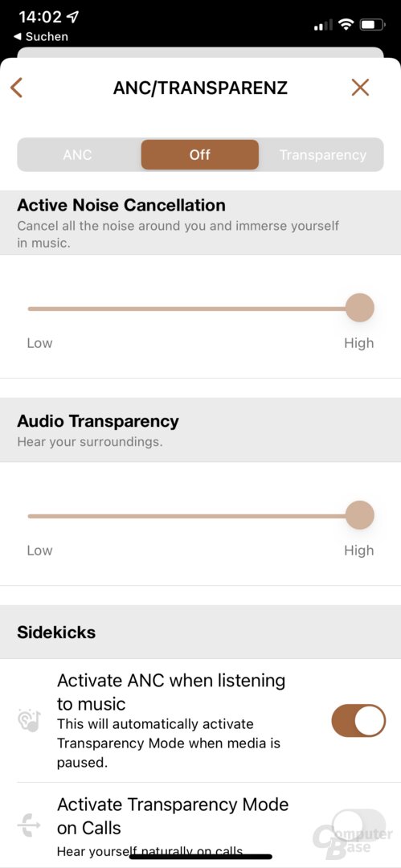
Task: Set Audio Transparency slider to Low end
Action: [30, 516]
